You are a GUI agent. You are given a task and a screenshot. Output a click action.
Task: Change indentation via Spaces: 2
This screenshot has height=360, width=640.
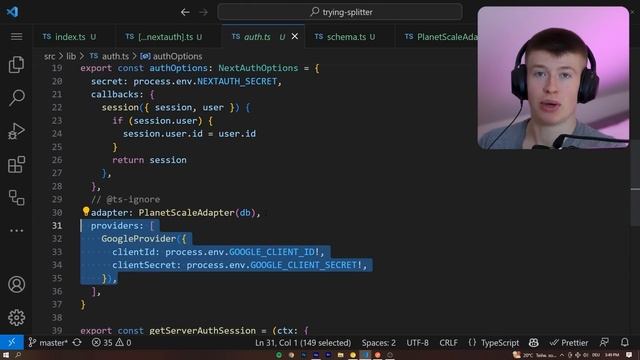378,342
